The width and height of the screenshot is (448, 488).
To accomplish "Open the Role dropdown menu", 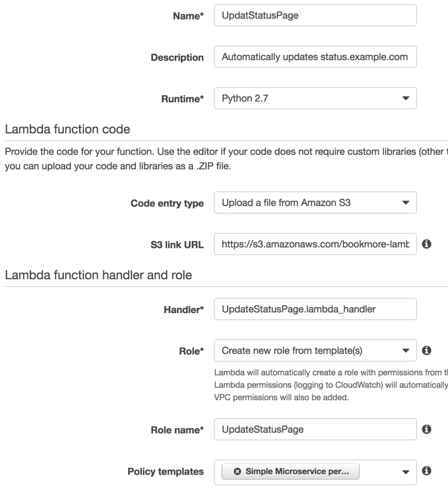I will click(x=315, y=350).
